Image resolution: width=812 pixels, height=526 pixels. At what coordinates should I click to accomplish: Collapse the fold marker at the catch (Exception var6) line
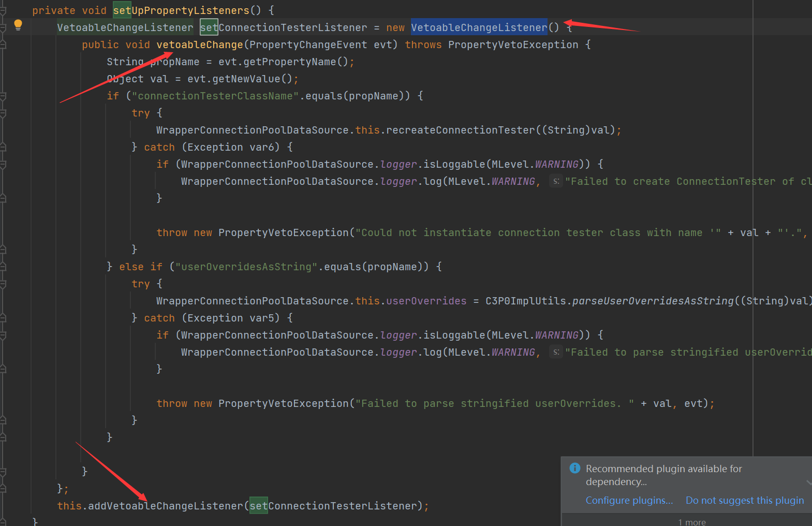click(3, 147)
